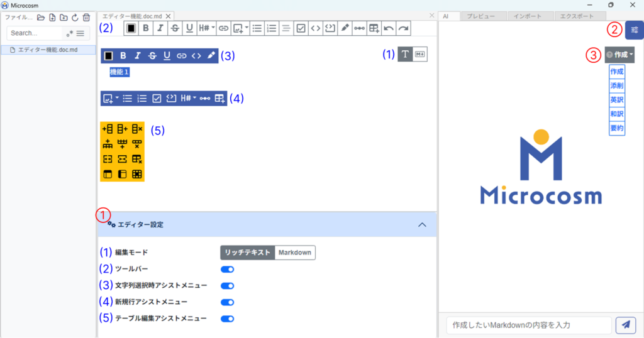Click the checkbox icon in the blue new-line menu
Viewport: 644px width, 338px height.
pos(157,99)
